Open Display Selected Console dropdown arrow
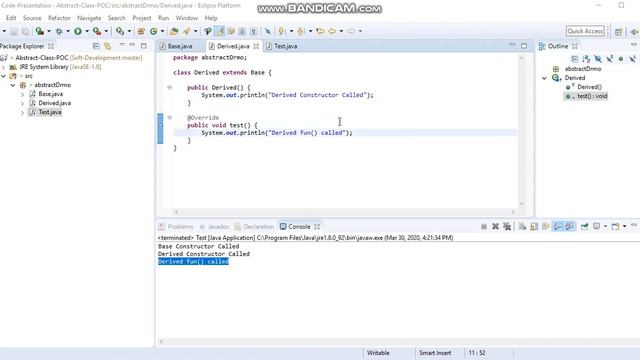Screen dimensions: 640x360 605,227
